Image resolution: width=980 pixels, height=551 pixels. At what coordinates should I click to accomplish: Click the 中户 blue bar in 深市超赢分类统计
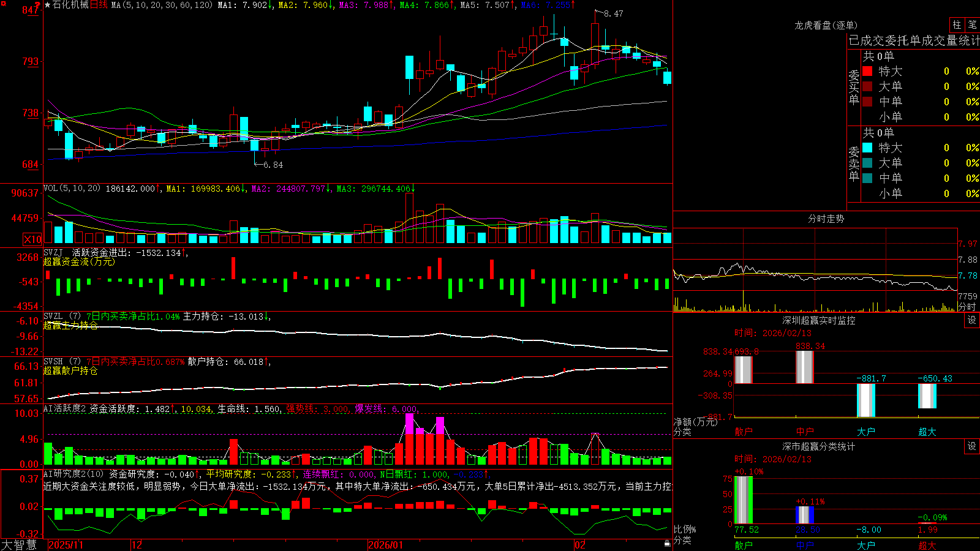[805, 515]
